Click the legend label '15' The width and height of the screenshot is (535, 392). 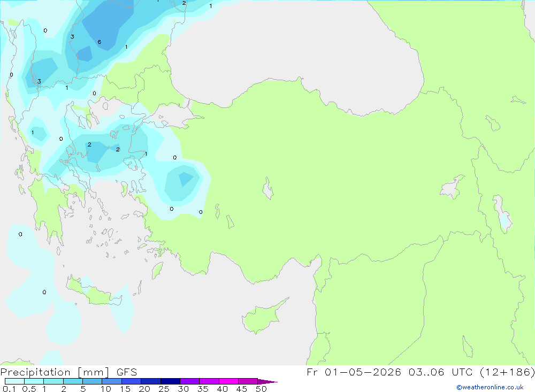click(125, 389)
